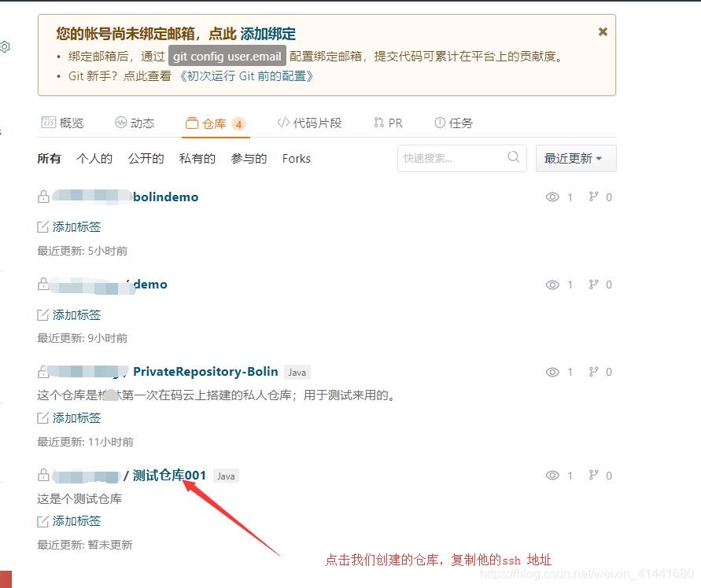701x588 pixels.
Task: Click the 概览 tab code icon
Action: pos(48,123)
